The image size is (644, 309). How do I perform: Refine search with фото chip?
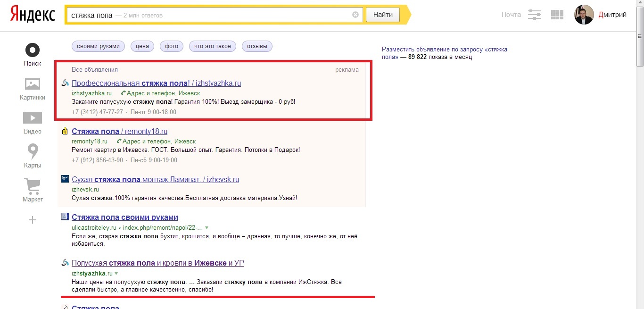coord(172,46)
